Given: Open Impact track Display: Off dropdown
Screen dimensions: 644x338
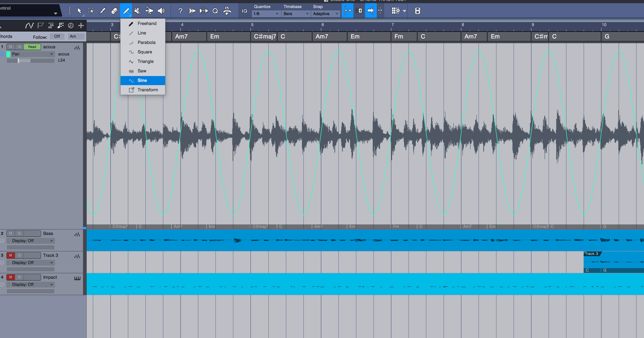Looking at the screenshot, I should point(33,285).
